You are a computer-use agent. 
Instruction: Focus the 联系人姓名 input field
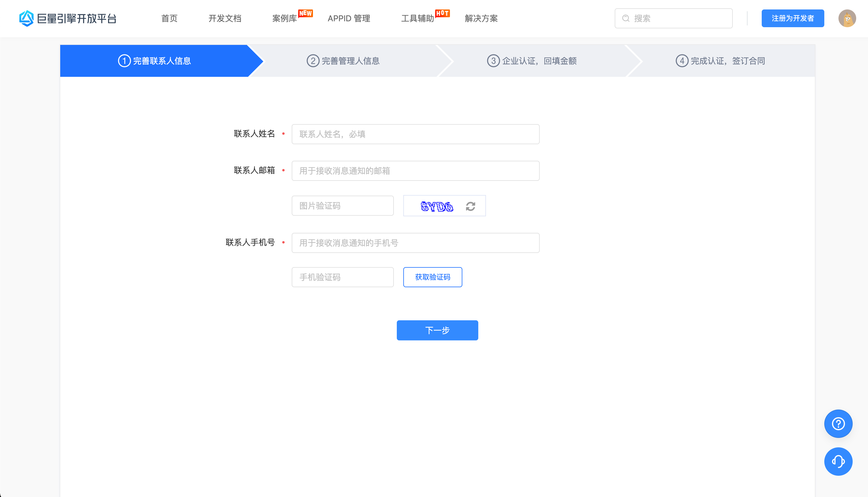coord(415,134)
